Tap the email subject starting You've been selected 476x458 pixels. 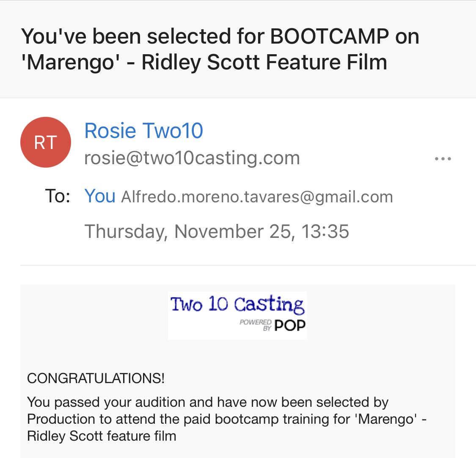220,49
